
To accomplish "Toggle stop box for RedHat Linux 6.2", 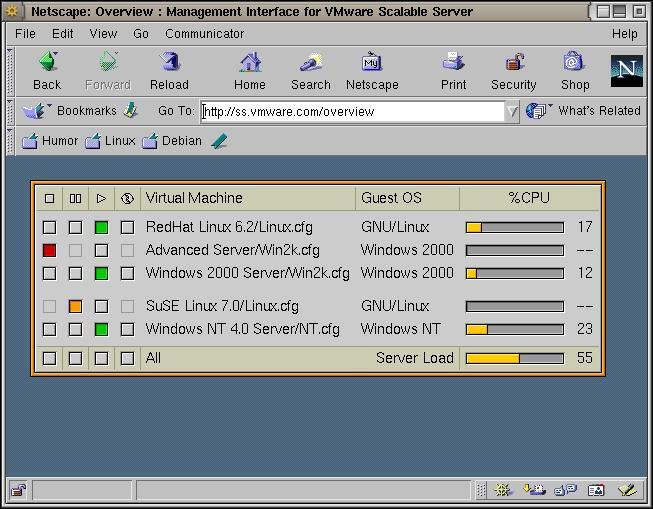I will 49,227.
